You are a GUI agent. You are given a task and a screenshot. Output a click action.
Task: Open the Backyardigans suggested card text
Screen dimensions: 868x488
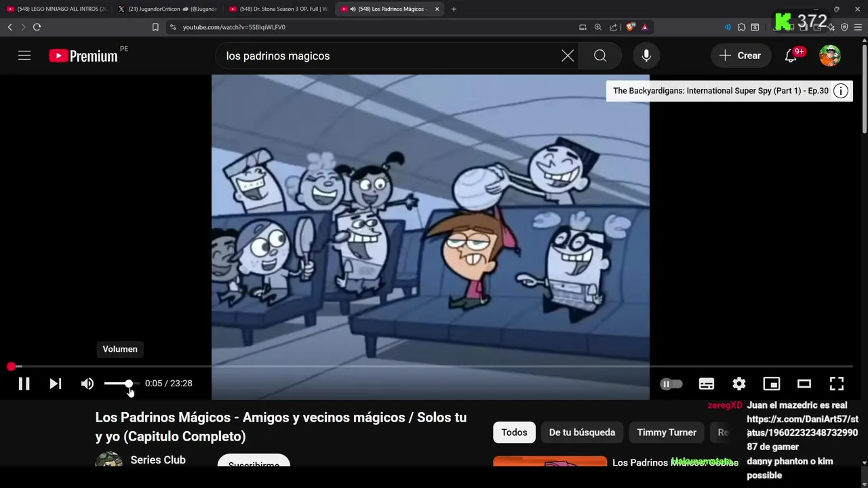pos(721,91)
